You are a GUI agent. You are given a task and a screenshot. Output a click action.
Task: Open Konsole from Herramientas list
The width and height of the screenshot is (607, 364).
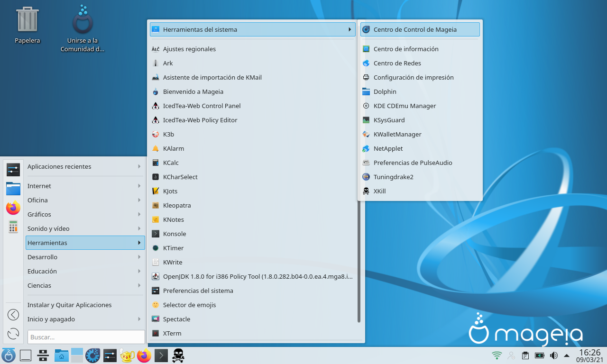point(252,234)
